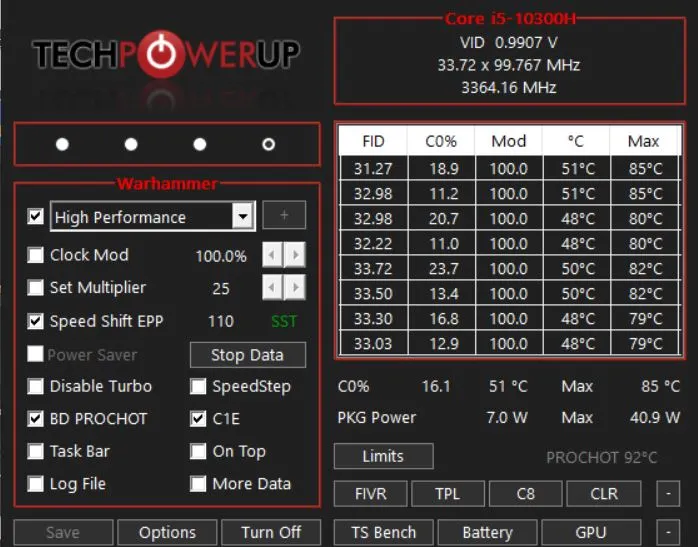
Task: Click the FID column header
Action: click(x=373, y=141)
